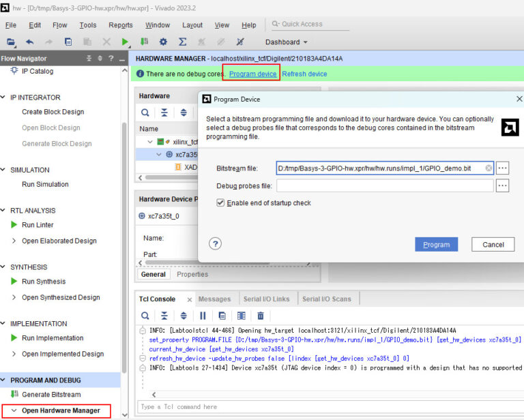The image size is (524, 420).
Task: Clear Tcl Console with trash icon
Action: [x=261, y=316]
